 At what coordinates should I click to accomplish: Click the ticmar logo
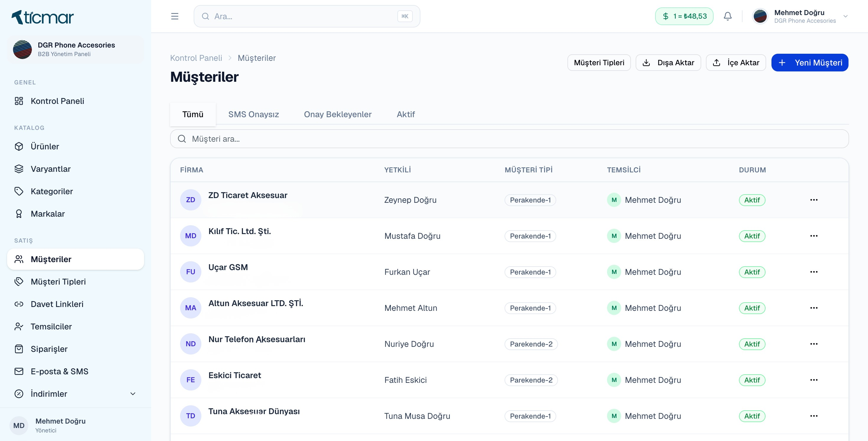(x=43, y=17)
